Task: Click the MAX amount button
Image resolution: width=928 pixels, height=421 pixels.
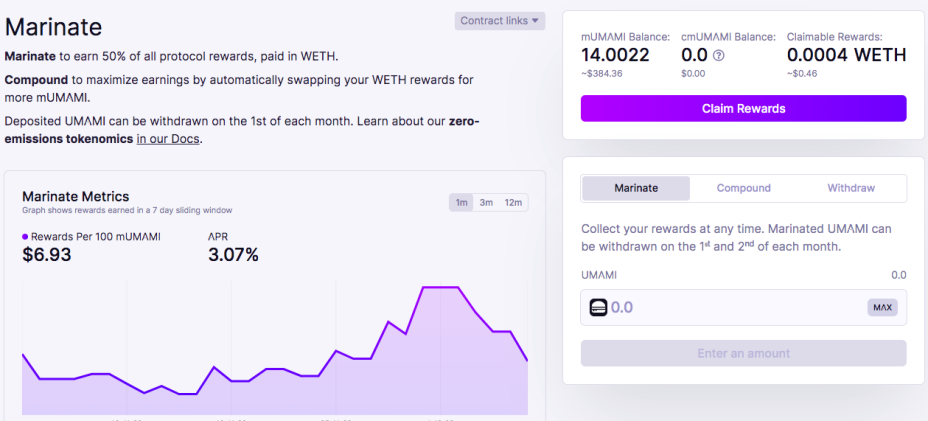Action: click(x=882, y=307)
